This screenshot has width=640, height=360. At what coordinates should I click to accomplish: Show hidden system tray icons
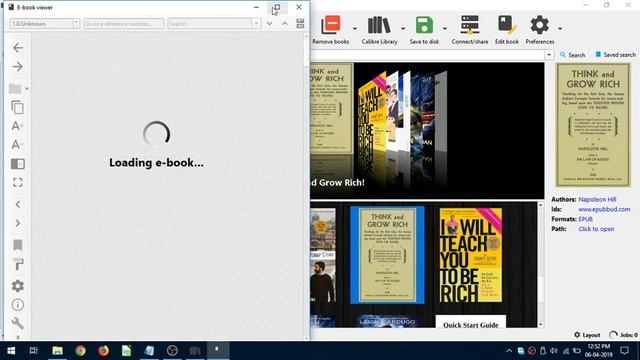click(x=509, y=351)
